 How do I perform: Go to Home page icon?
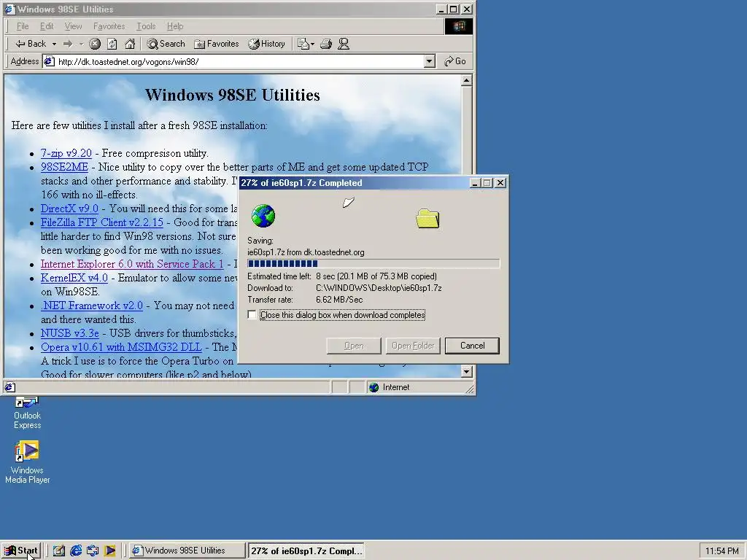(130, 44)
